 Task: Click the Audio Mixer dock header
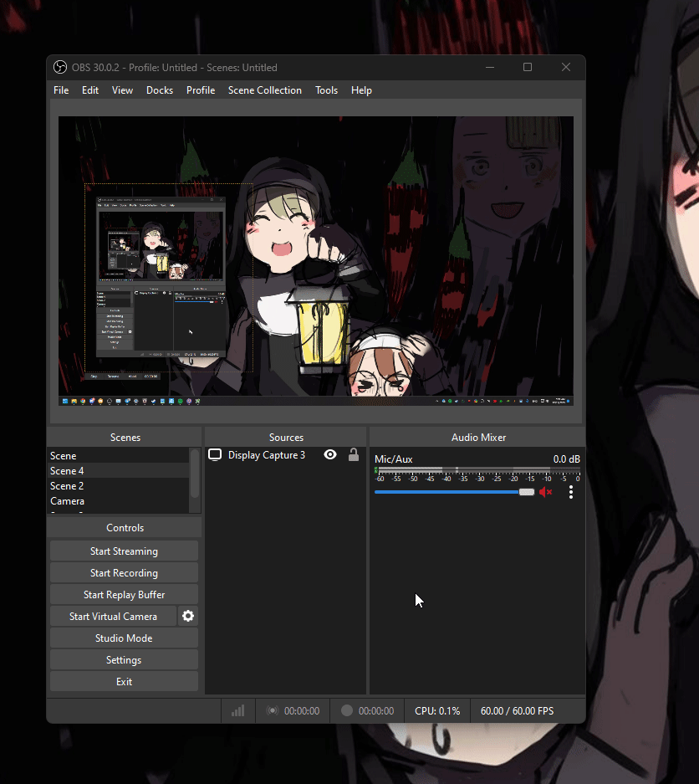478,437
